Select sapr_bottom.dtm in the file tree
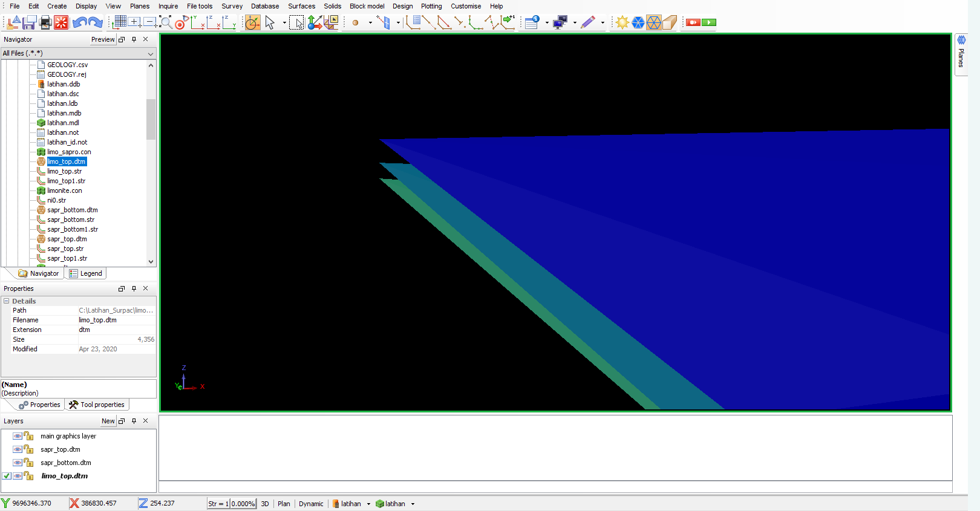Screen dimensions: 980x511 click(x=72, y=210)
